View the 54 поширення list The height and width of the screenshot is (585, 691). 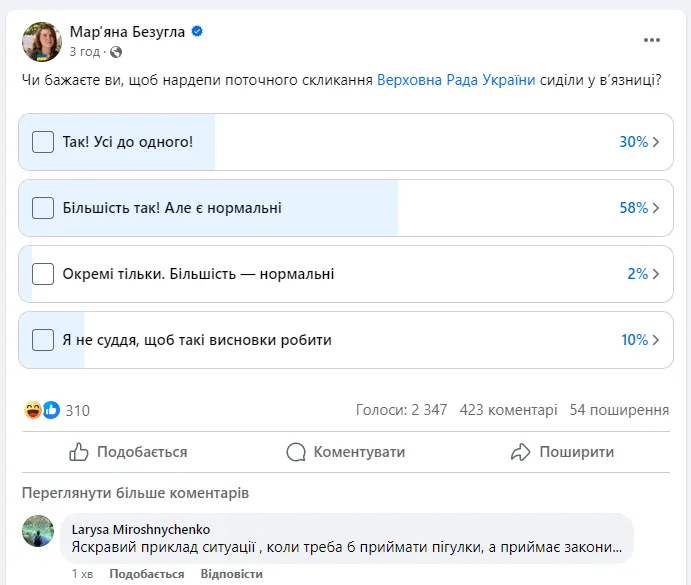(619, 410)
